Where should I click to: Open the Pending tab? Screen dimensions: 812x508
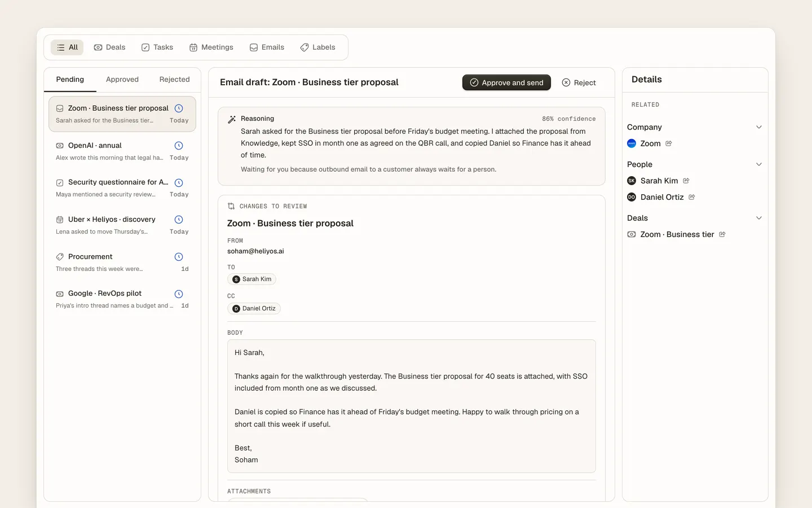coord(70,80)
